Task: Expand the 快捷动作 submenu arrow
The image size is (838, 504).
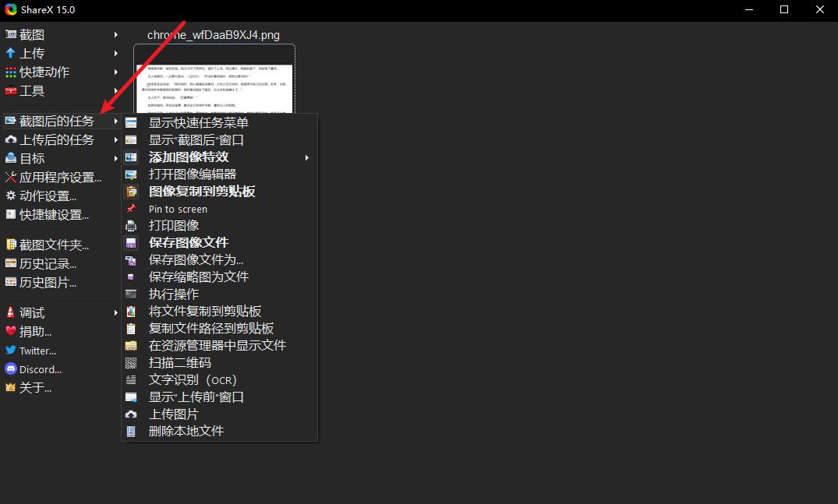Action: point(115,72)
